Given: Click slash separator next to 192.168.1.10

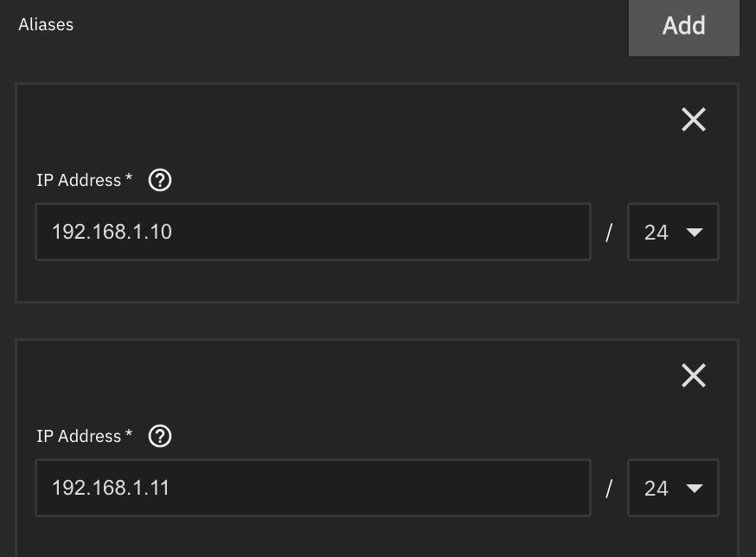Looking at the screenshot, I should click(x=609, y=233).
